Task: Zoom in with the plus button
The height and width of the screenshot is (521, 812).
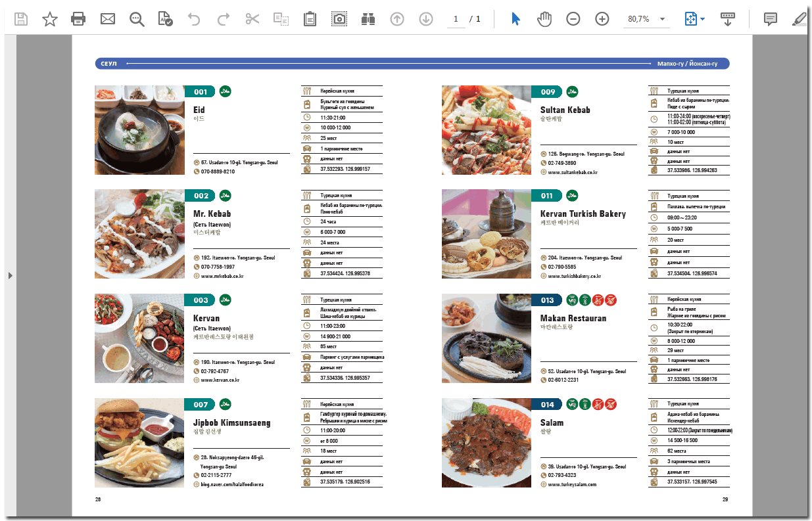Action: (602, 19)
